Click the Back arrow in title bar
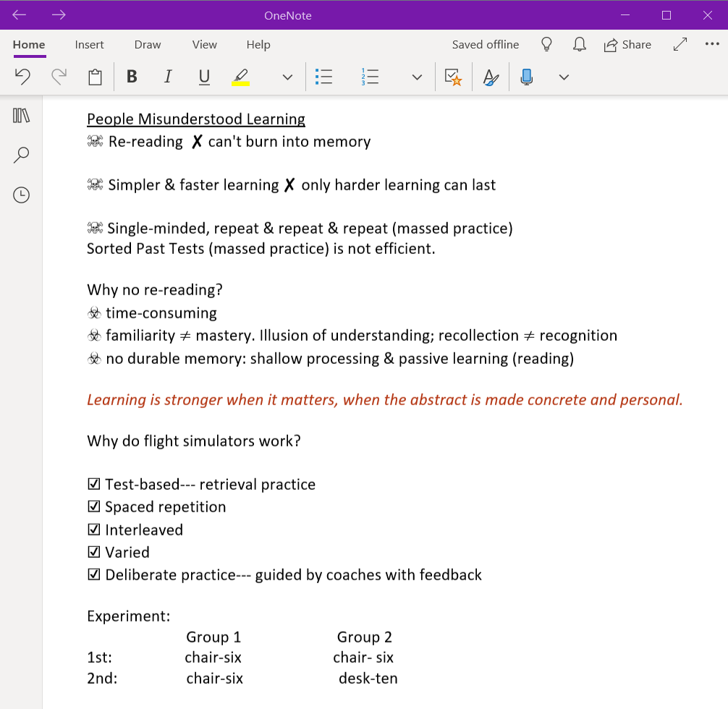The width and height of the screenshot is (728, 709). (19, 15)
